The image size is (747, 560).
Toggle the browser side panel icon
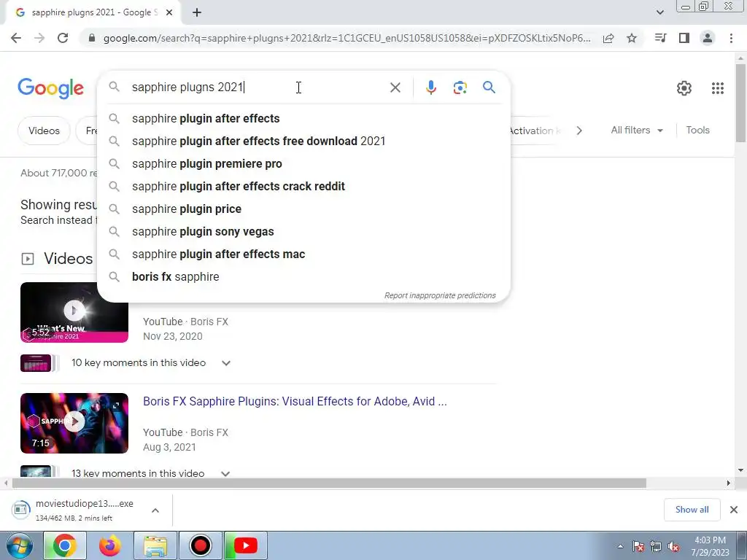pos(684,38)
